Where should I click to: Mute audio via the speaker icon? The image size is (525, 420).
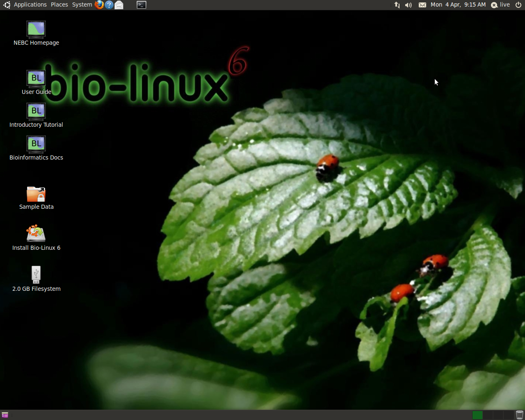[x=408, y=5]
